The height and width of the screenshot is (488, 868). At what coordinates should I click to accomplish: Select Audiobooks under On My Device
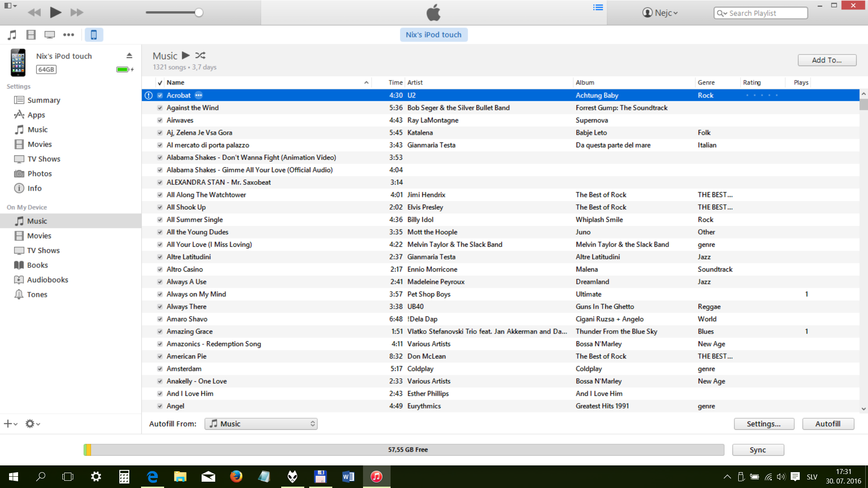[47, 280]
